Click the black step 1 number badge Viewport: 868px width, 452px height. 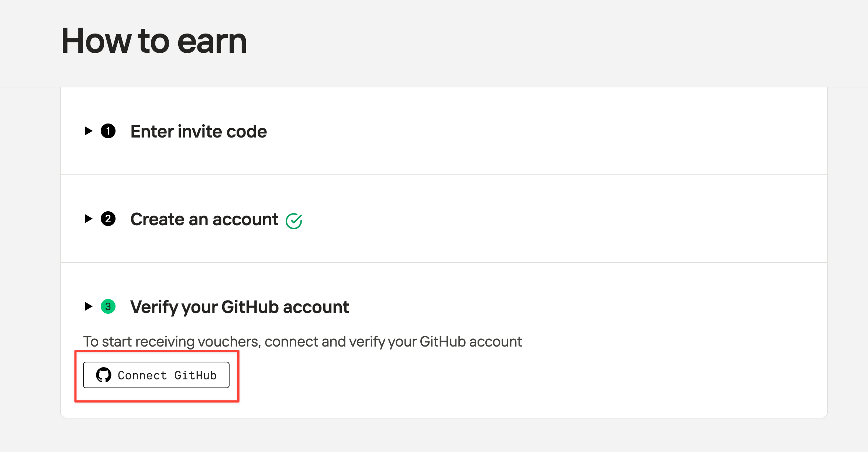pyautogui.click(x=108, y=131)
